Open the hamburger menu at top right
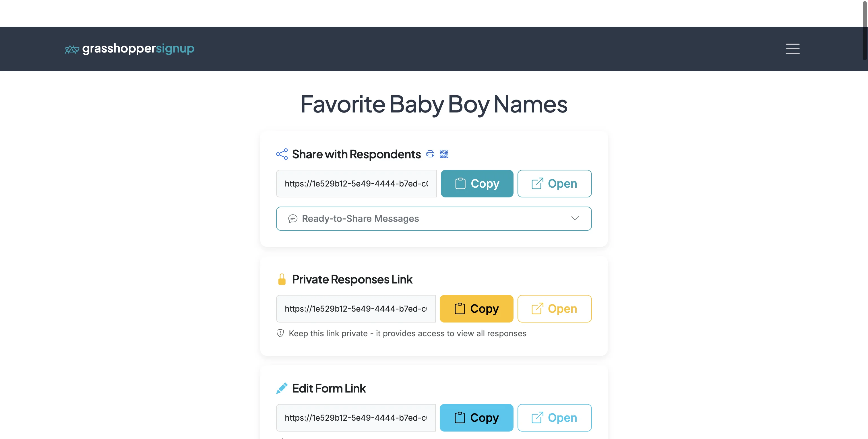The width and height of the screenshot is (868, 439). point(792,49)
